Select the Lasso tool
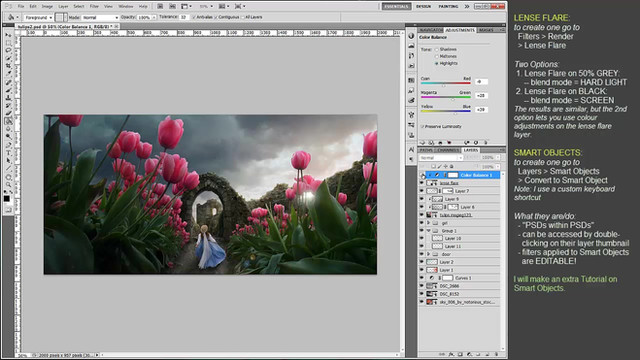 [x=8, y=51]
